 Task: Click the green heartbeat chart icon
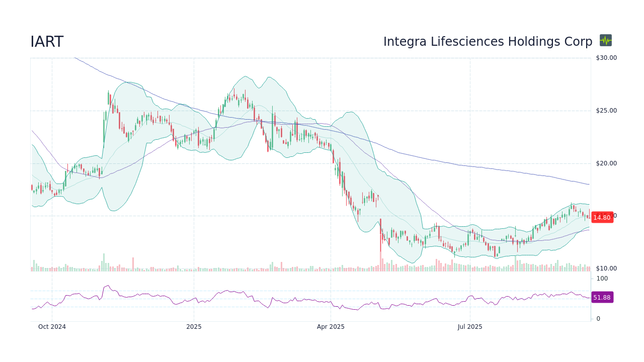tap(606, 40)
